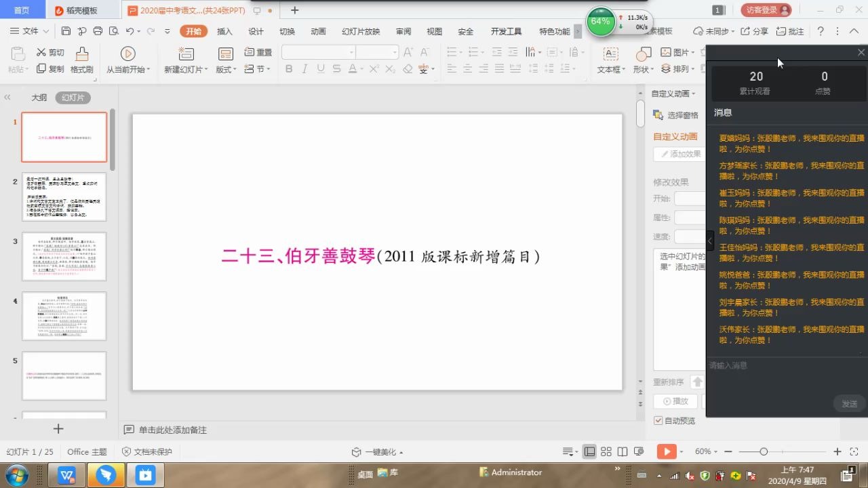Open the File (文件) menu dropdown
This screenshot has width=868, height=488.
coord(31,31)
